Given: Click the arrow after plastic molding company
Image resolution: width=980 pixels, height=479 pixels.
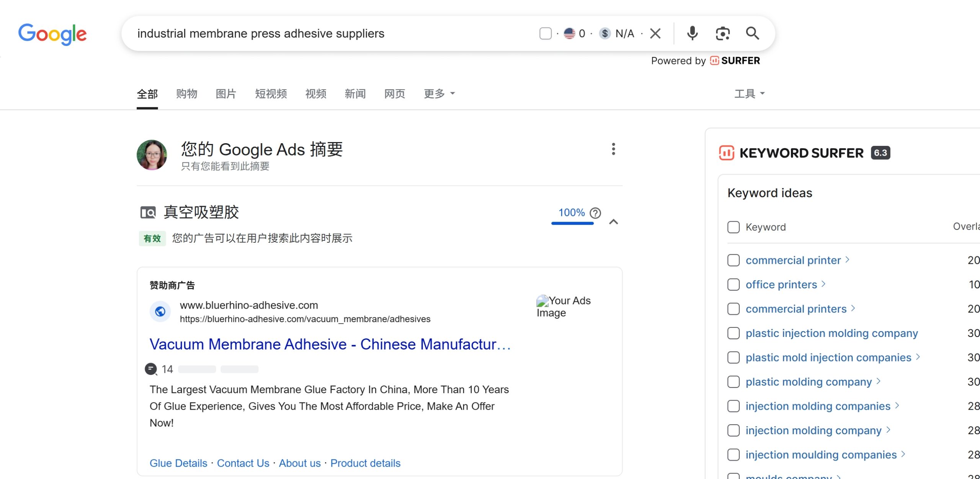Looking at the screenshot, I should click(879, 381).
